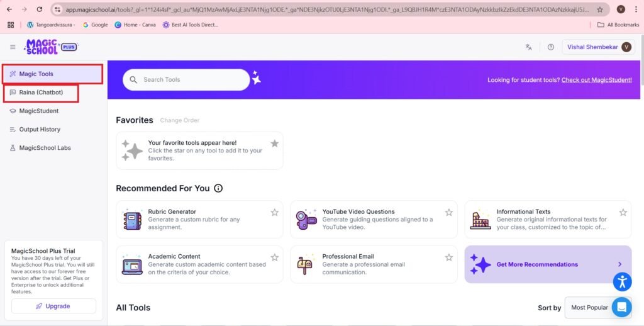Open the All Bookmarks folder
This screenshot has width=644, height=326.
coord(618,25)
